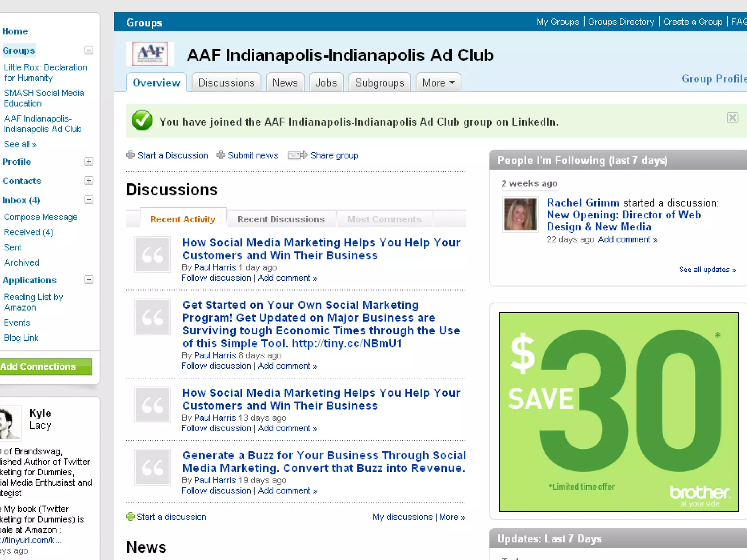Expand the Profile sidebar section
The width and height of the screenshot is (747, 560).
point(89,162)
